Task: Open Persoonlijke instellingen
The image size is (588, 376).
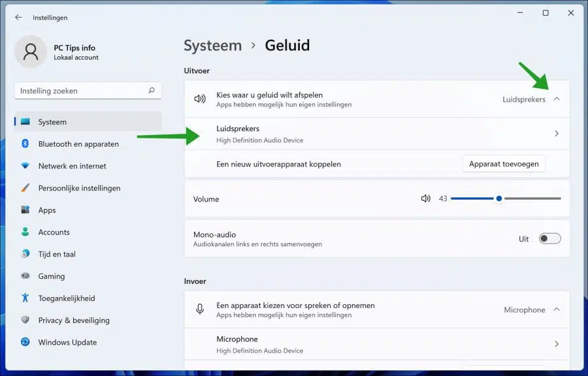Action: [x=88, y=188]
